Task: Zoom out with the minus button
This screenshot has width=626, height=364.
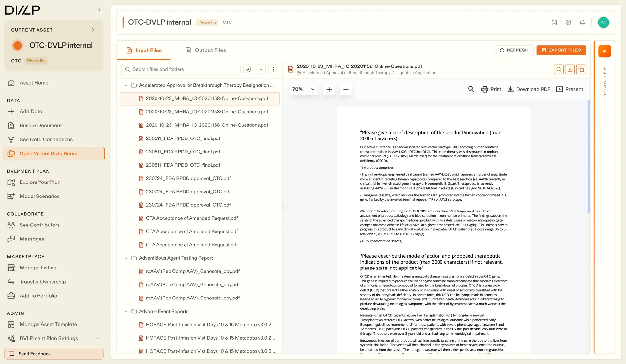Action: [x=346, y=89]
